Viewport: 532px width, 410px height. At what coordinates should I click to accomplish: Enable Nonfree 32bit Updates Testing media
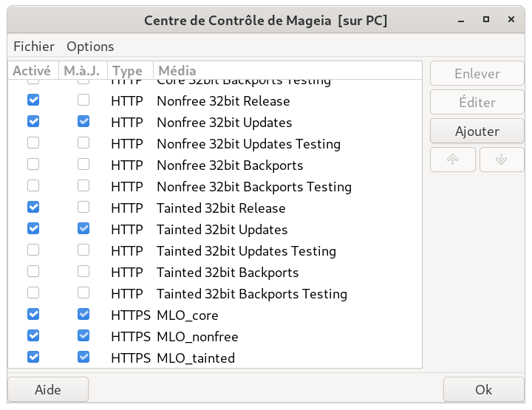pyautogui.click(x=33, y=143)
